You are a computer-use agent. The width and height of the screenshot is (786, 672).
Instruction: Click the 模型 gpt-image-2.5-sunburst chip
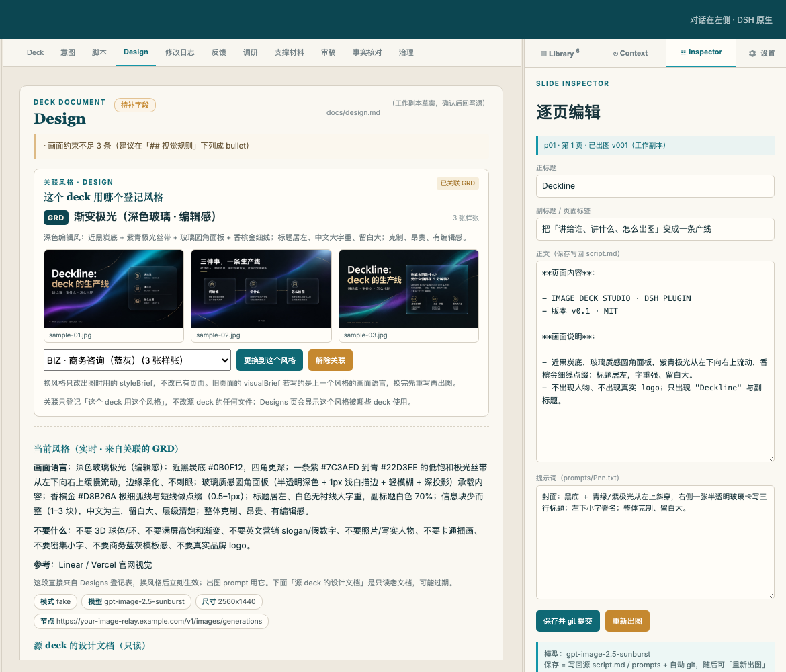(136, 601)
